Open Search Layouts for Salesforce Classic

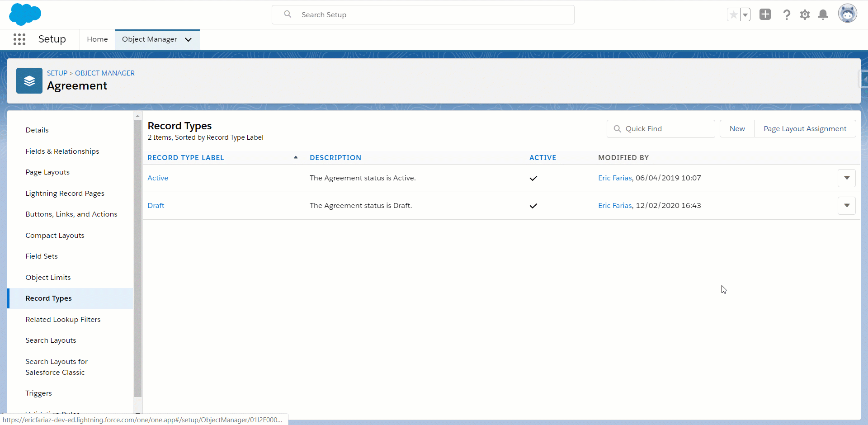pos(57,367)
